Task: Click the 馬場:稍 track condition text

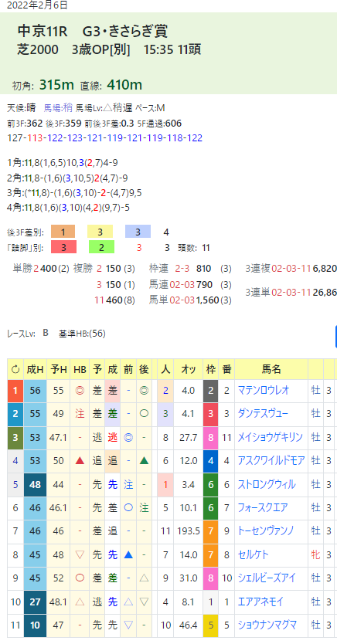Action: click(58, 107)
